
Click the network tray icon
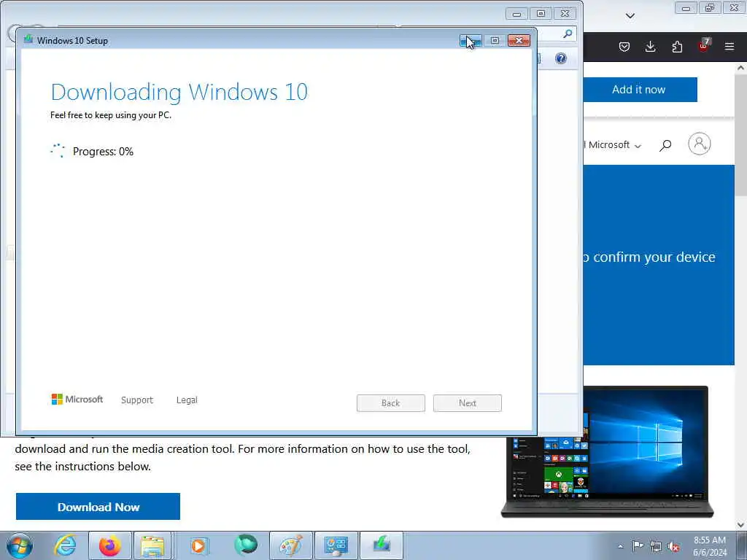656,546
